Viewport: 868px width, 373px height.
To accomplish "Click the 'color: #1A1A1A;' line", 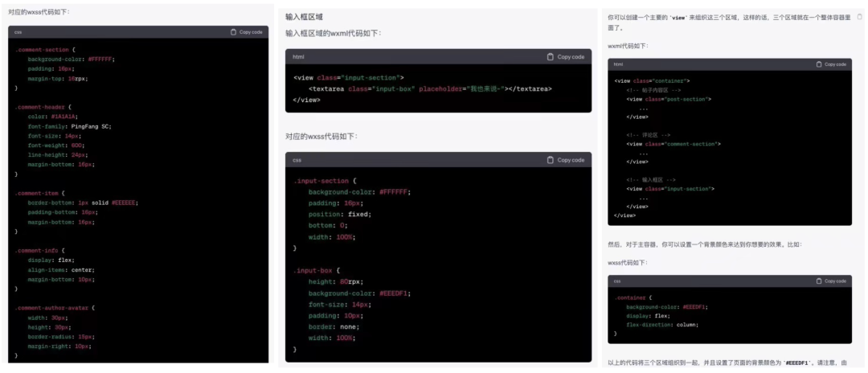I will pos(52,117).
